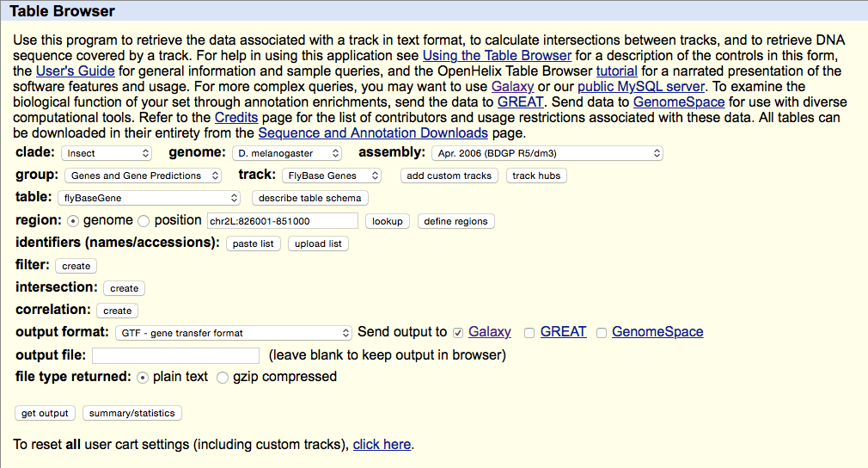The width and height of the screenshot is (868, 468).
Task: Follow the Sequence and Annotation Downloads link
Action: point(373,132)
